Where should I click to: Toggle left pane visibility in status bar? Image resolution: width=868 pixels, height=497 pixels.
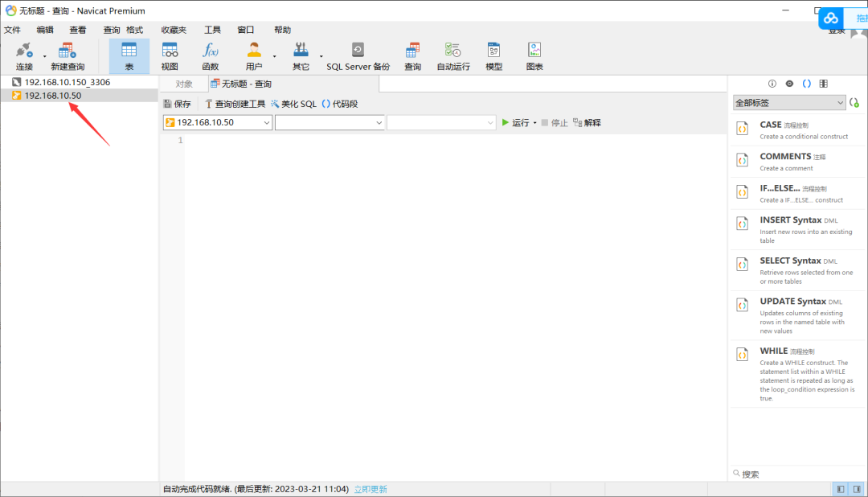click(x=841, y=489)
